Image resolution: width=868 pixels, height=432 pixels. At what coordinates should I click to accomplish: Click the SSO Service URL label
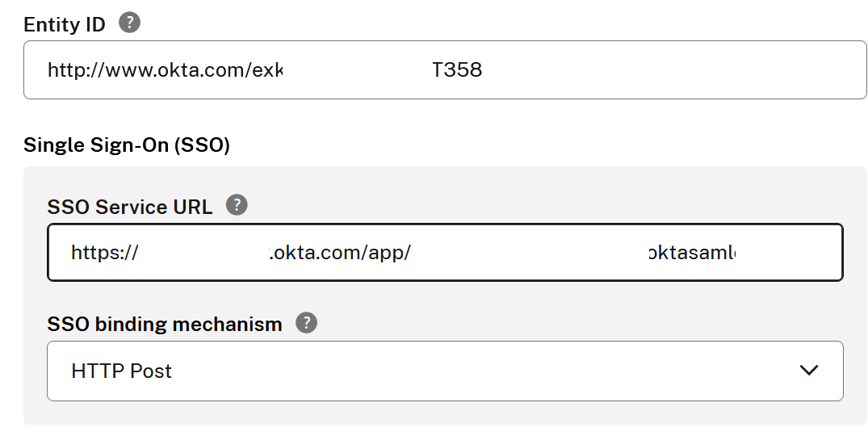(x=130, y=207)
